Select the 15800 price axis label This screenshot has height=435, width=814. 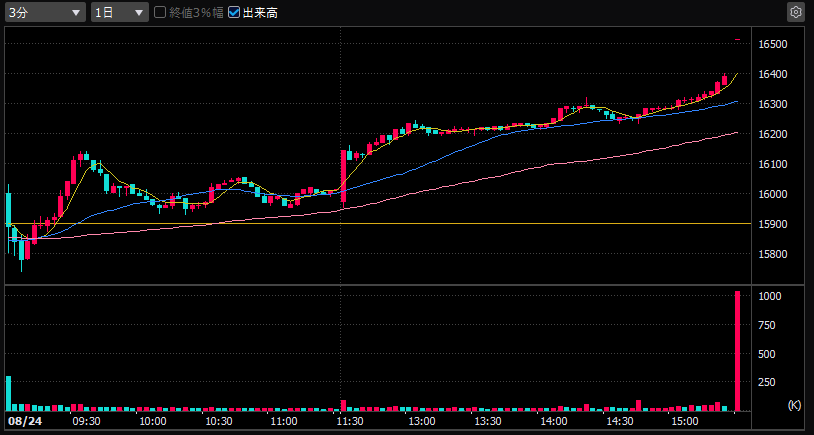coord(772,254)
